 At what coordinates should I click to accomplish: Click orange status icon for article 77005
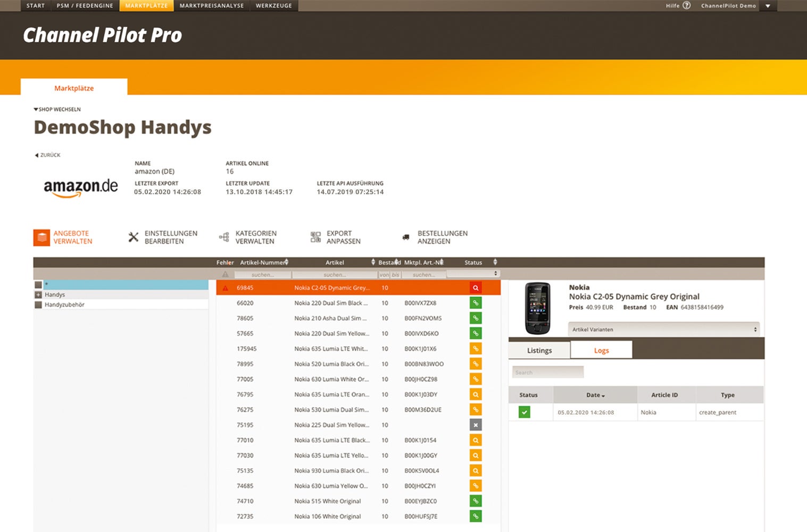tap(476, 379)
